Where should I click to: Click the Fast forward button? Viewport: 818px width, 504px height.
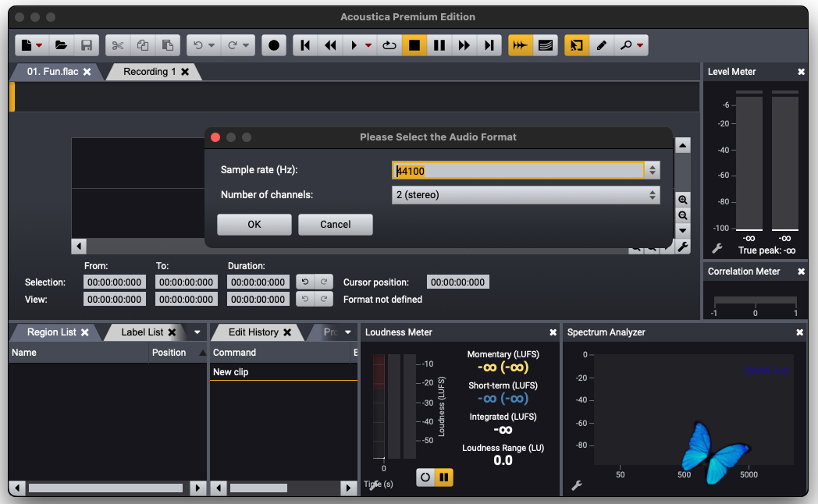(464, 45)
